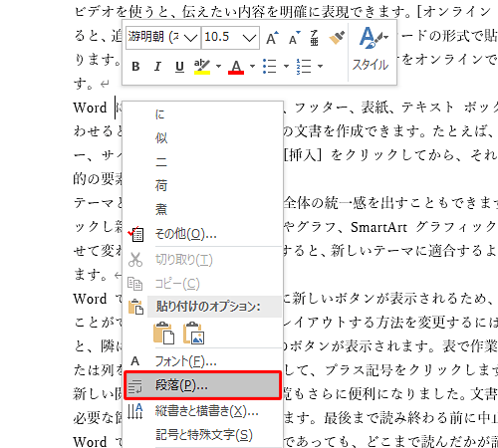The image size is (498, 448).
Task: Apply numbered list formatting
Action: [x=304, y=67]
